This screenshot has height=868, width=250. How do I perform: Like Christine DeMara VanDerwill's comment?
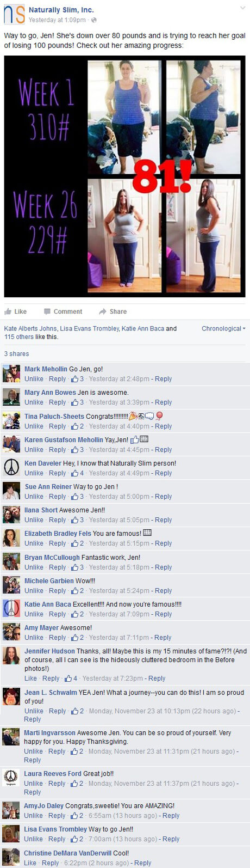[x=30, y=863]
